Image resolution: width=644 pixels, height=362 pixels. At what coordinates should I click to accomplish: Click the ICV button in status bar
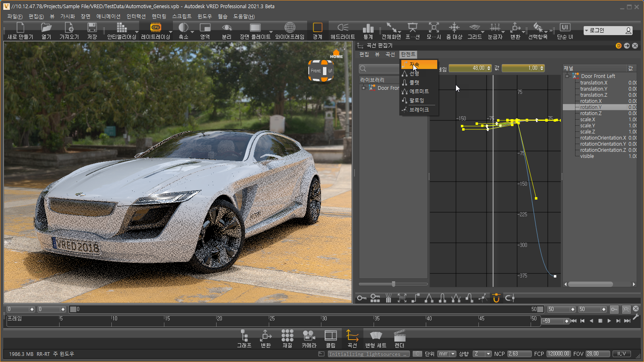pyautogui.click(x=621, y=354)
